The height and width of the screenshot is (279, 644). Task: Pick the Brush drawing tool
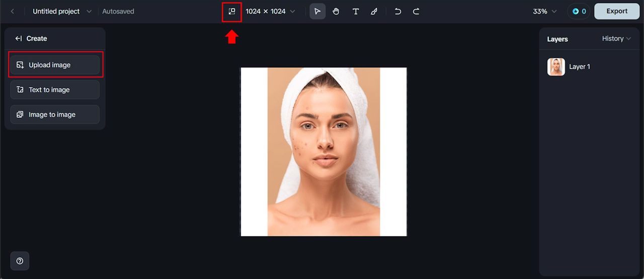[x=374, y=11]
